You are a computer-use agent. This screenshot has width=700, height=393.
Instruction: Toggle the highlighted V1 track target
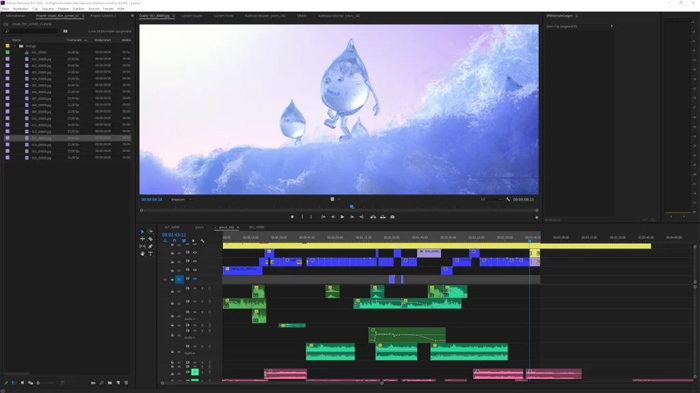coord(179,279)
